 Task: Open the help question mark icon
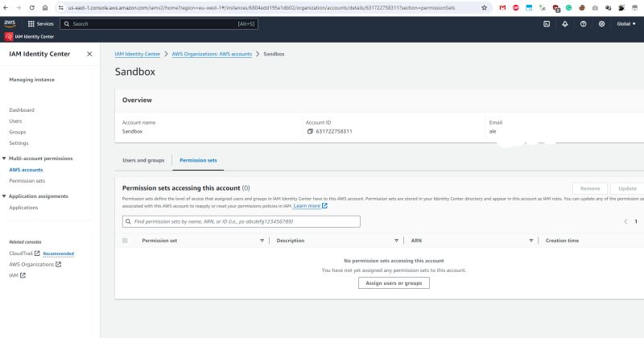point(583,24)
